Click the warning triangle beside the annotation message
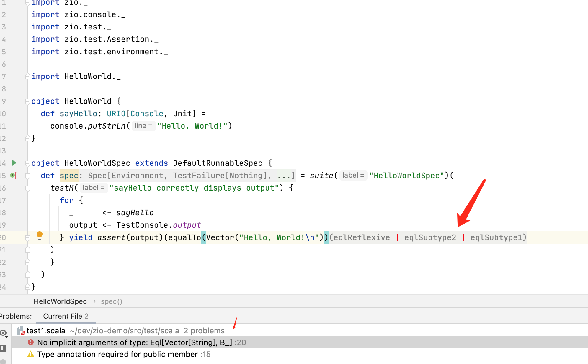The image size is (588, 364). [x=30, y=354]
